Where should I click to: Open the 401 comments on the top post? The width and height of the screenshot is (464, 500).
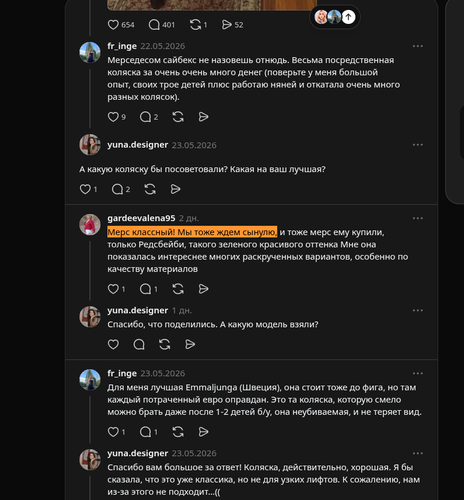[x=154, y=25]
